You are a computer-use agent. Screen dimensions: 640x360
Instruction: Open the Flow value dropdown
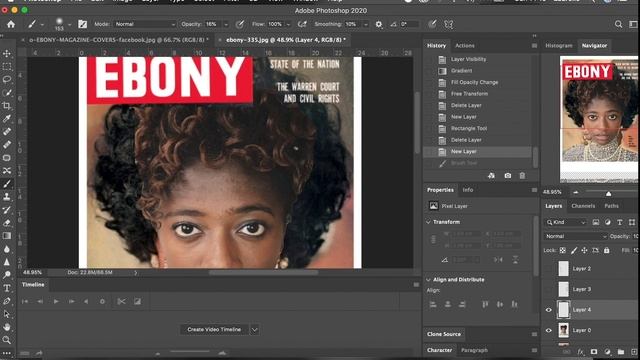[x=288, y=24]
